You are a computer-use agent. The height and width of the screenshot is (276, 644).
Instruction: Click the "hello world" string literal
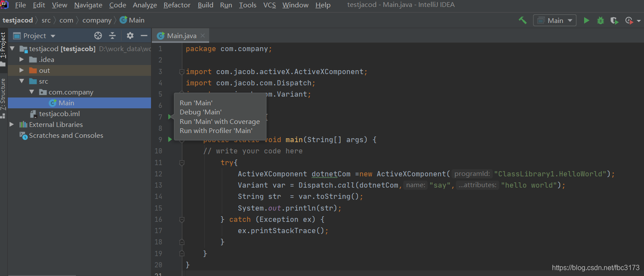point(529,185)
